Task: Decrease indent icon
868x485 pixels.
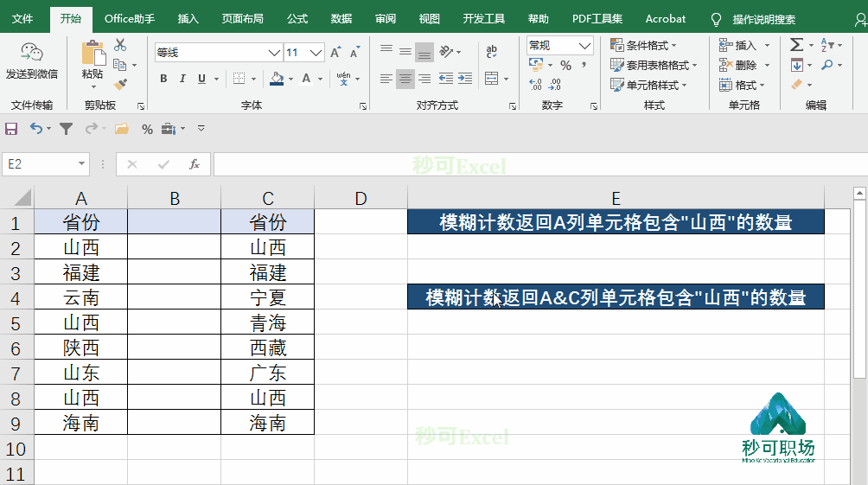Action: click(x=445, y=79)
